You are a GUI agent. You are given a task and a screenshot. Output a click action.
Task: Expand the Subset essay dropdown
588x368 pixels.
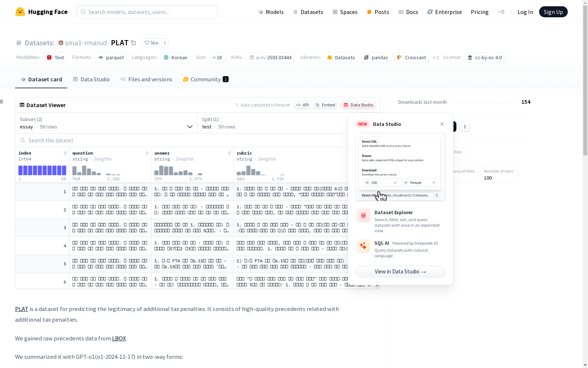pos(107,123)
